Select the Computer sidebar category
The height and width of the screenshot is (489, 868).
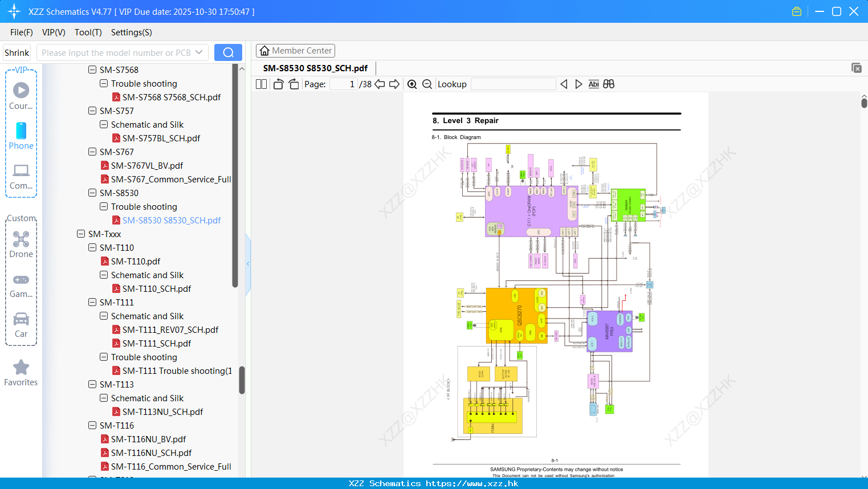(21, 176)
